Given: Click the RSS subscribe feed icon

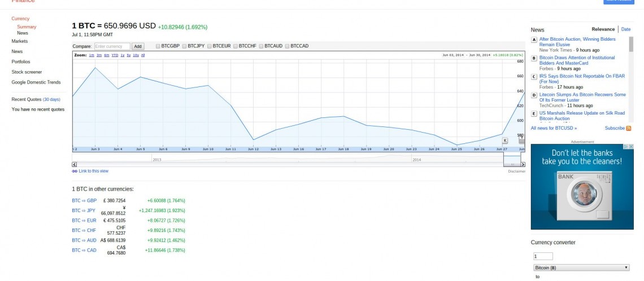Looking at the screenshot, I should [628, 129].
